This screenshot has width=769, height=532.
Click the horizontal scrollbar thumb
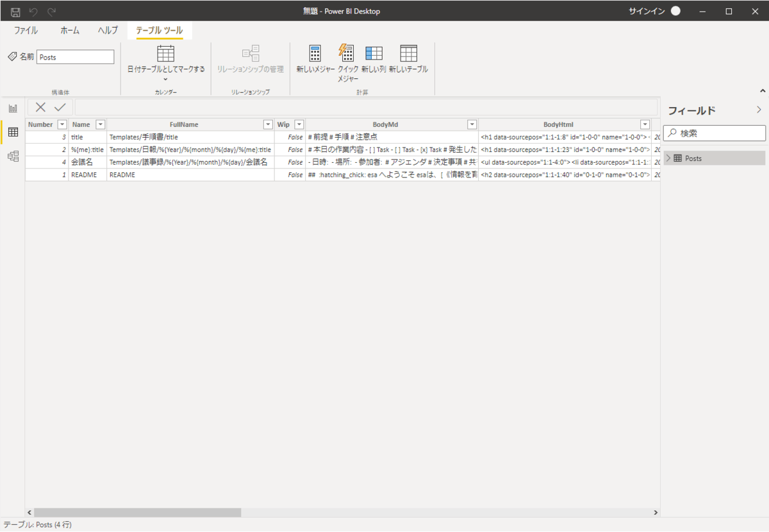click(137, 513)
